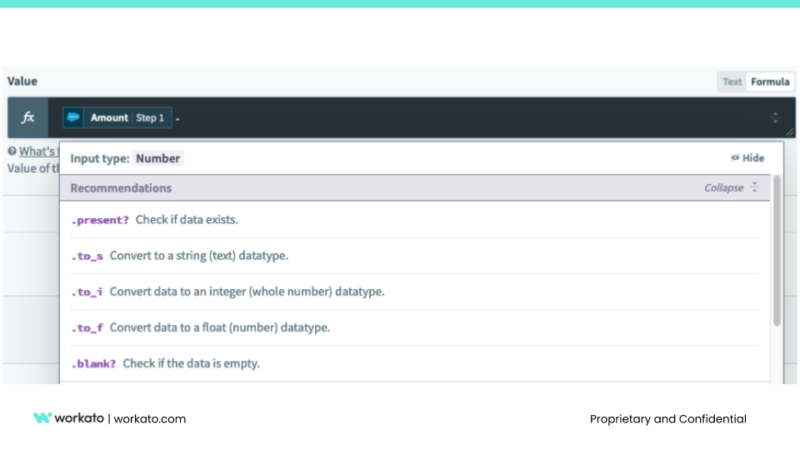Click inside the formula input field
This screenshot has height=450, width=800.
point(450,118)
